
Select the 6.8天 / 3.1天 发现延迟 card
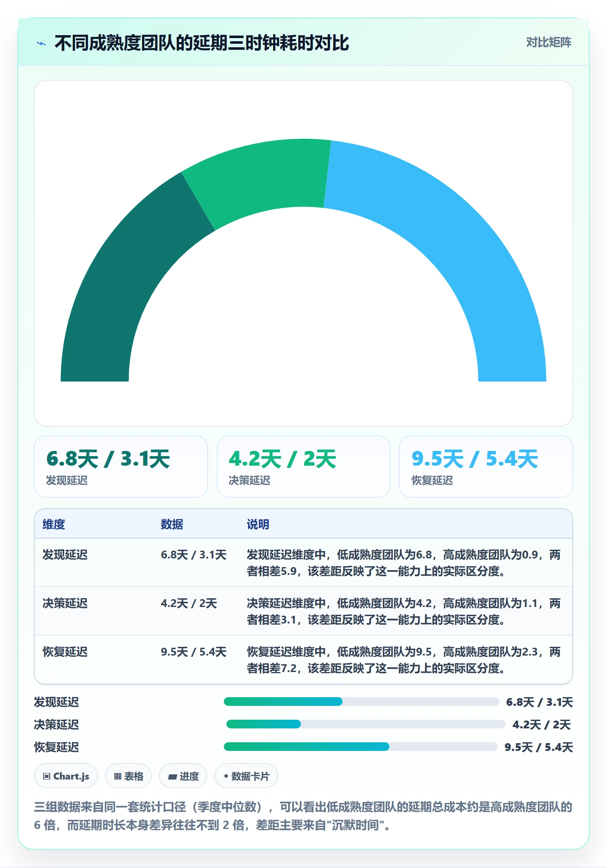pyautogui.click(x=121, y=467)
